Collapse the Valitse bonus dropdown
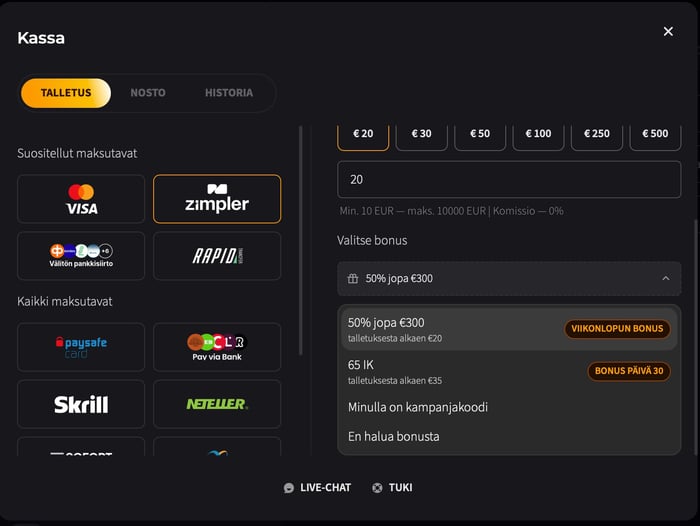The width and height of the screenshot is (700, 526). 509,279
